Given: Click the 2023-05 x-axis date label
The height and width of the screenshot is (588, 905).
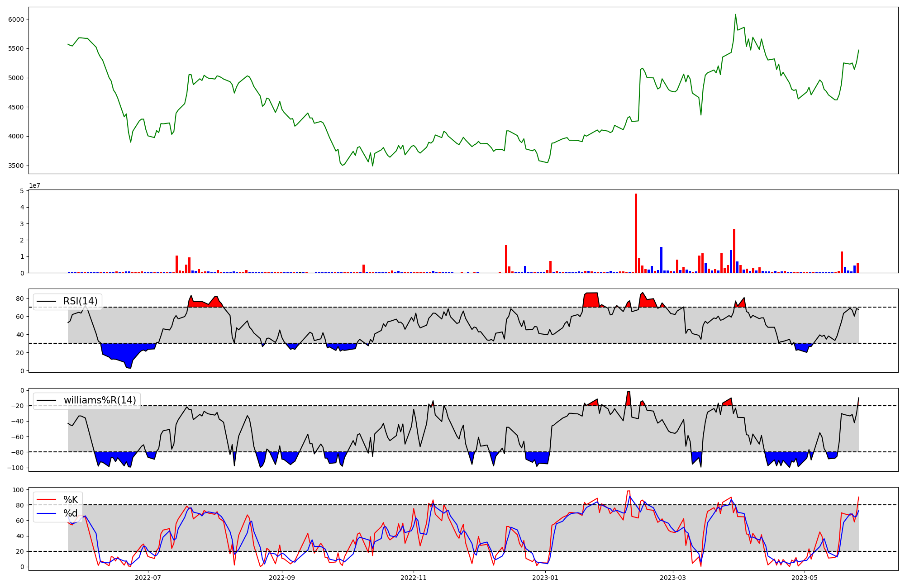Looking at the screenshot, I should tap(805, 578).
